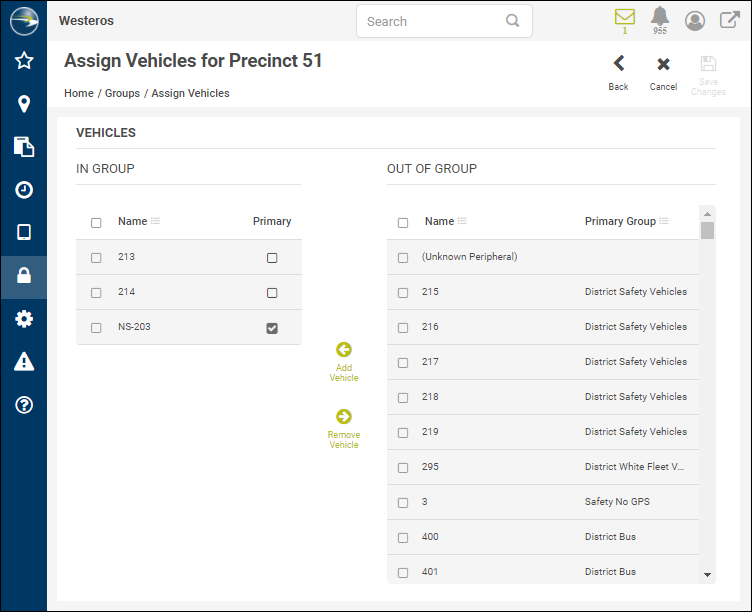Select the checkbox for vehicle 295
752x612 pixels.
[403, 467]
